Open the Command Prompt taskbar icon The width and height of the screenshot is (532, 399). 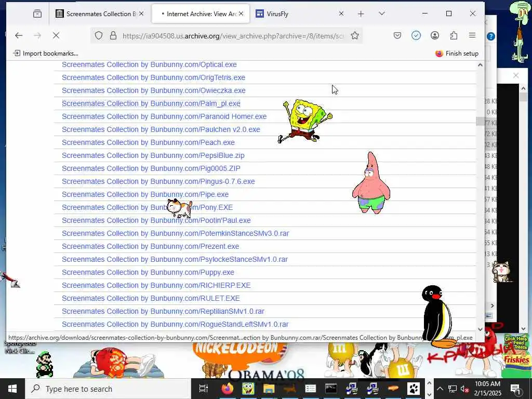[331, 389]
